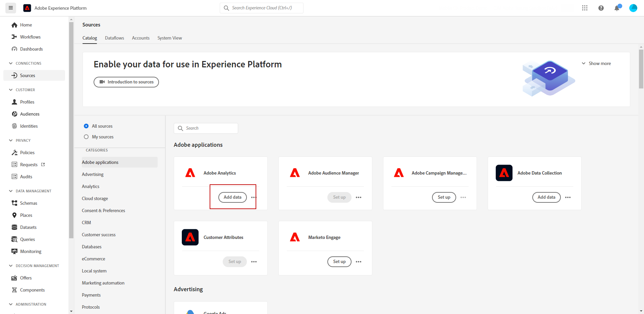Switch to the System View tab
644x314 pixels.
pyautogui.click(x=170, y=38)
